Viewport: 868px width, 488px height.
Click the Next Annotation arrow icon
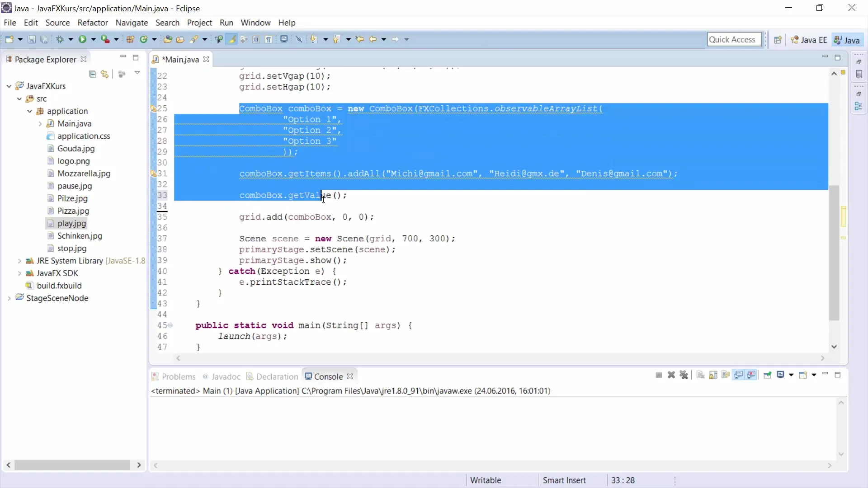313,39
